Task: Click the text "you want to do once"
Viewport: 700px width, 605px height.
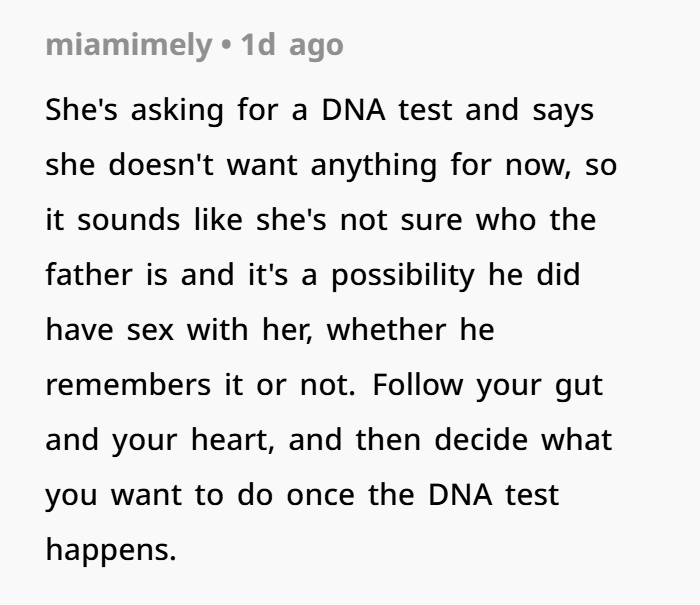Action: coord(200,496)
